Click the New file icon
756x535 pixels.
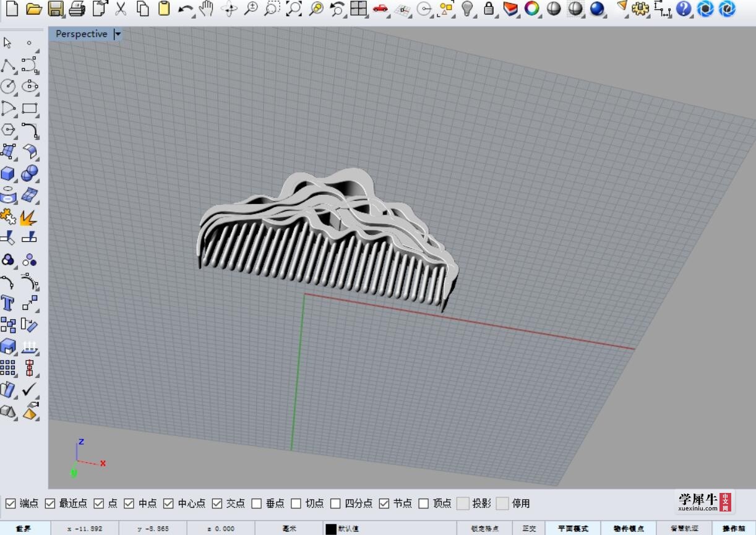coord(12,9)
